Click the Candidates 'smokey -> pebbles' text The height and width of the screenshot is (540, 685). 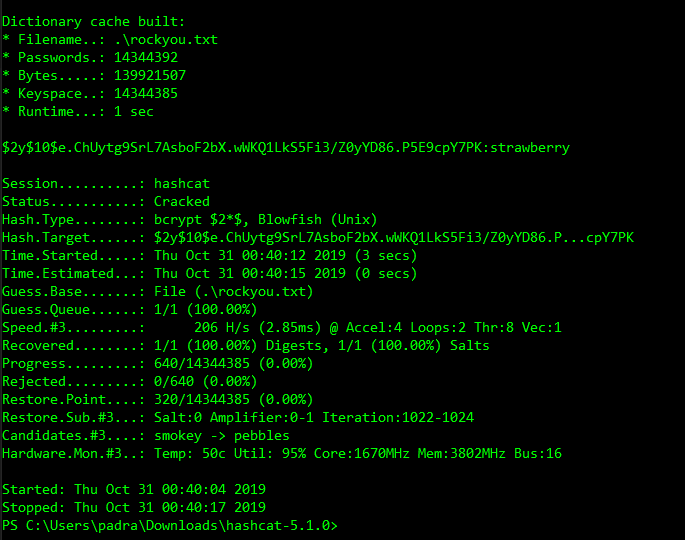coord(221,436)
